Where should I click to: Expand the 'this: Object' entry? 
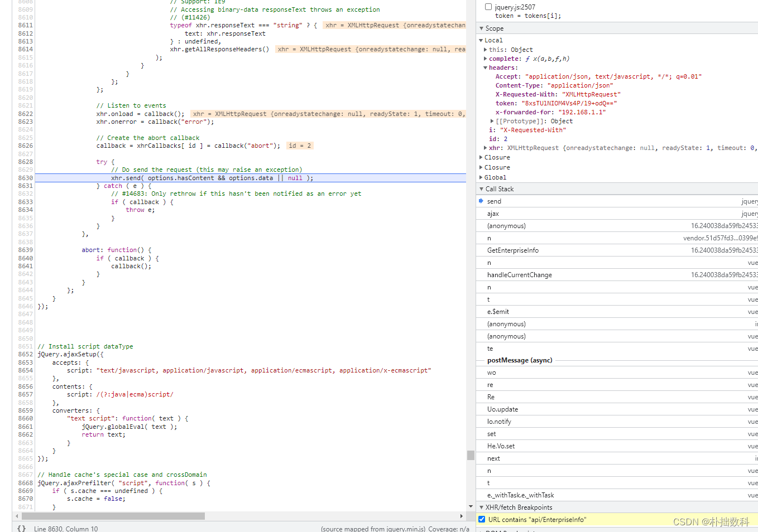(x=486, y=50)
